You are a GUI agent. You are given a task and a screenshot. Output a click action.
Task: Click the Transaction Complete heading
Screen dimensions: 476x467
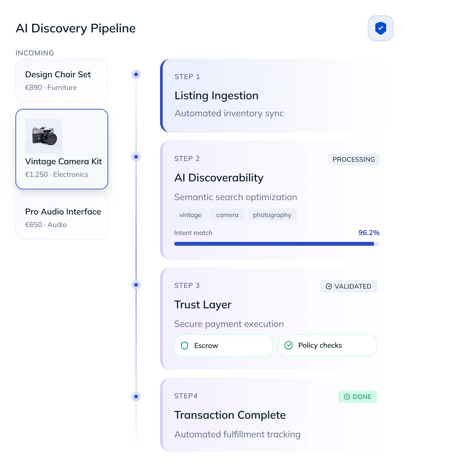[x=230, y=415]
